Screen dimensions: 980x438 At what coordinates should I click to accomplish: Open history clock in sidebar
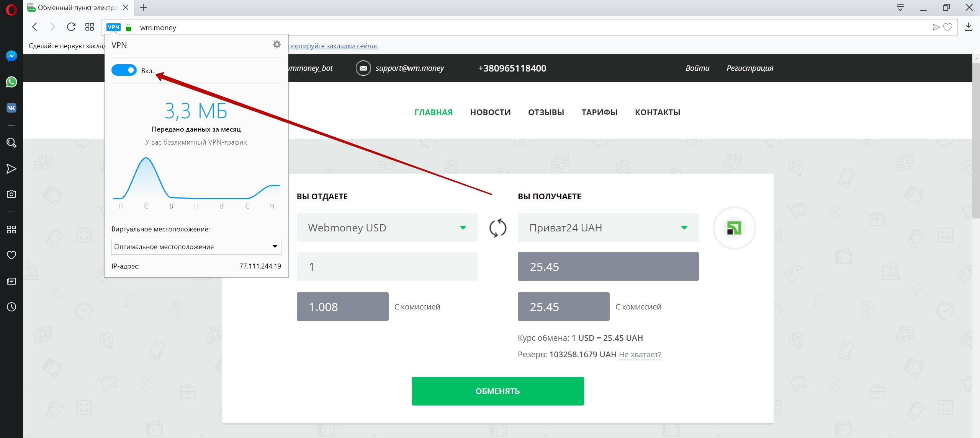(x=11, y=307)
